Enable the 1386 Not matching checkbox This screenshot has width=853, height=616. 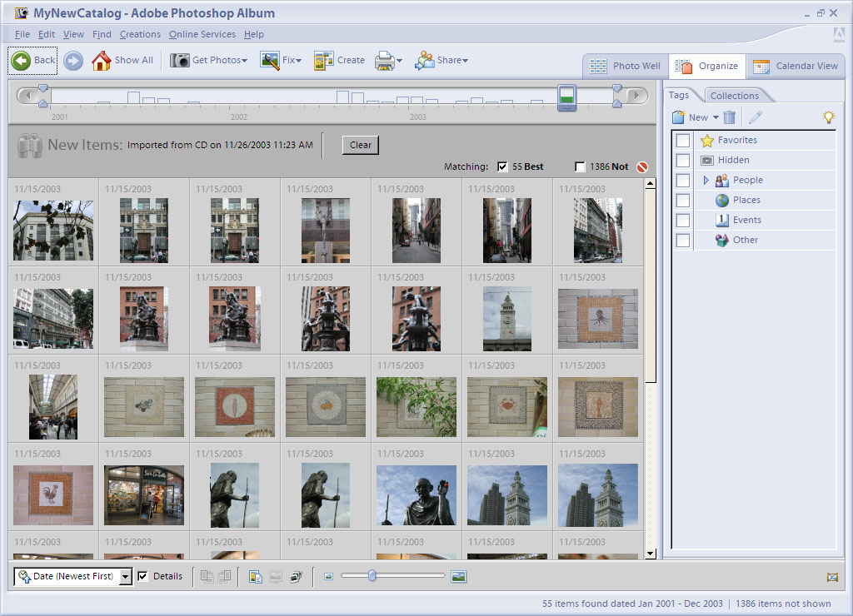point(580,167)
